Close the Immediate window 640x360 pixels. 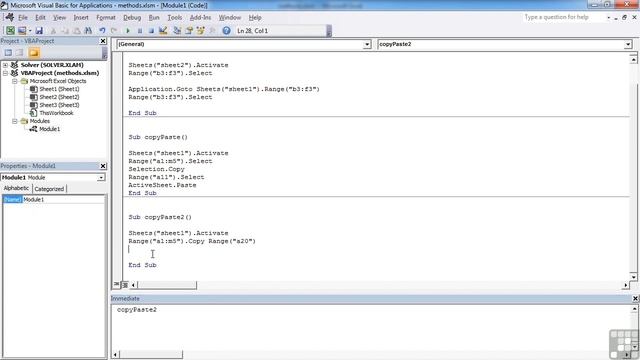point(635,299)
